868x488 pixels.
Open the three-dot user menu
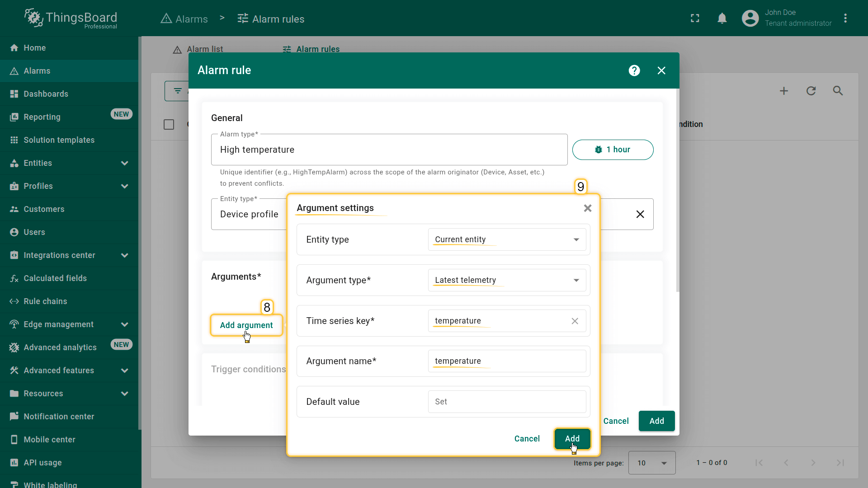click(845, 18)
